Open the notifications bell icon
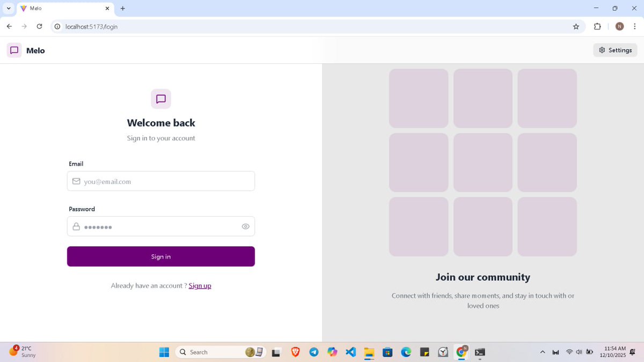This screenshot has width=644, height=362. coord(633,352)
